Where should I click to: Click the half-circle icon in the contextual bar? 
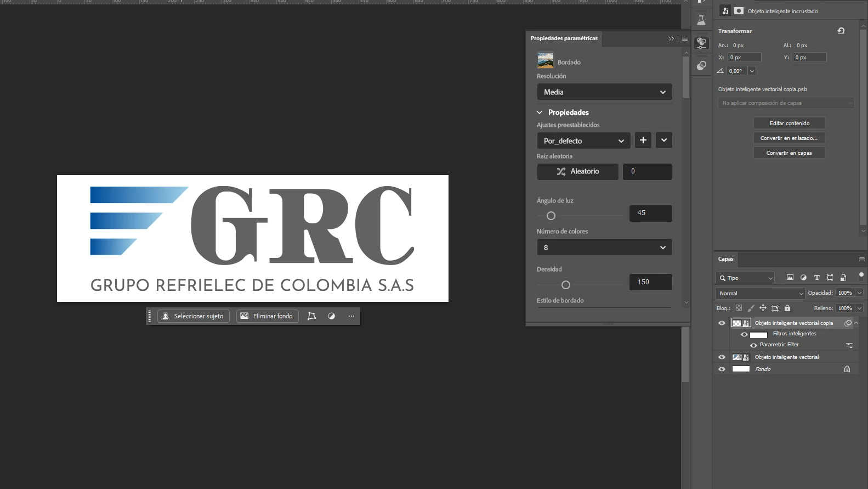331,316
